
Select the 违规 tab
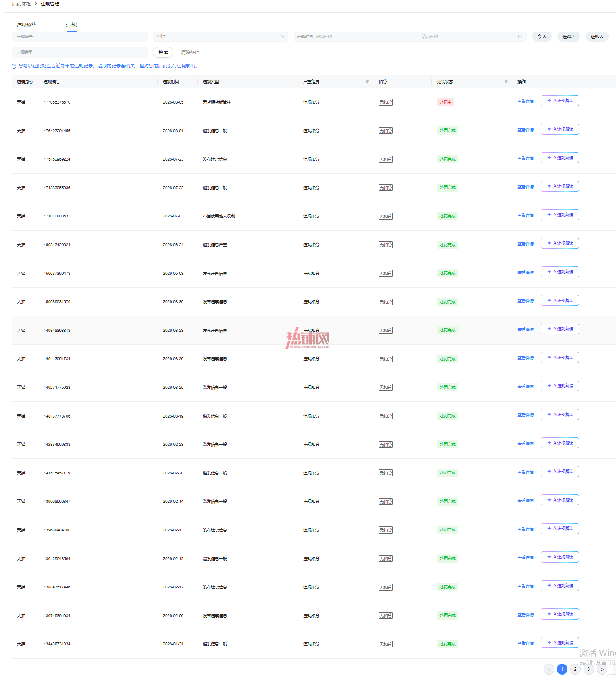coord(71,25)
